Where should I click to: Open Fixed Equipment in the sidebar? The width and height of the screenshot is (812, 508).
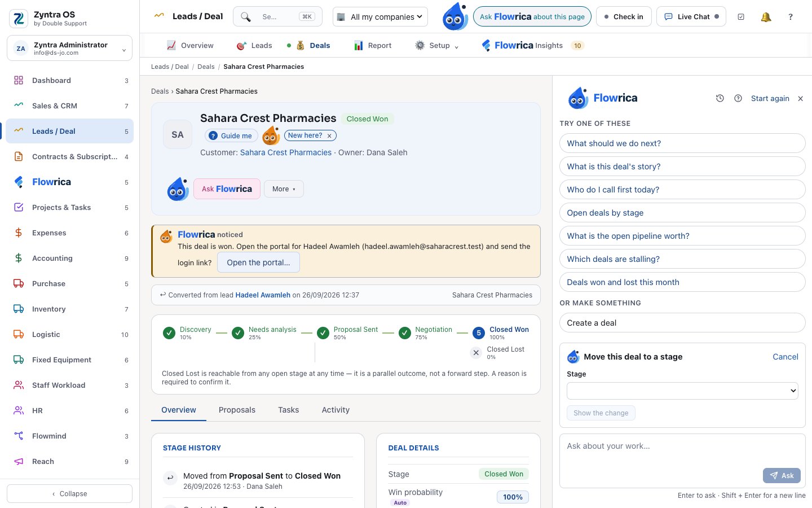pyautogui.click(x=70, y=360)
